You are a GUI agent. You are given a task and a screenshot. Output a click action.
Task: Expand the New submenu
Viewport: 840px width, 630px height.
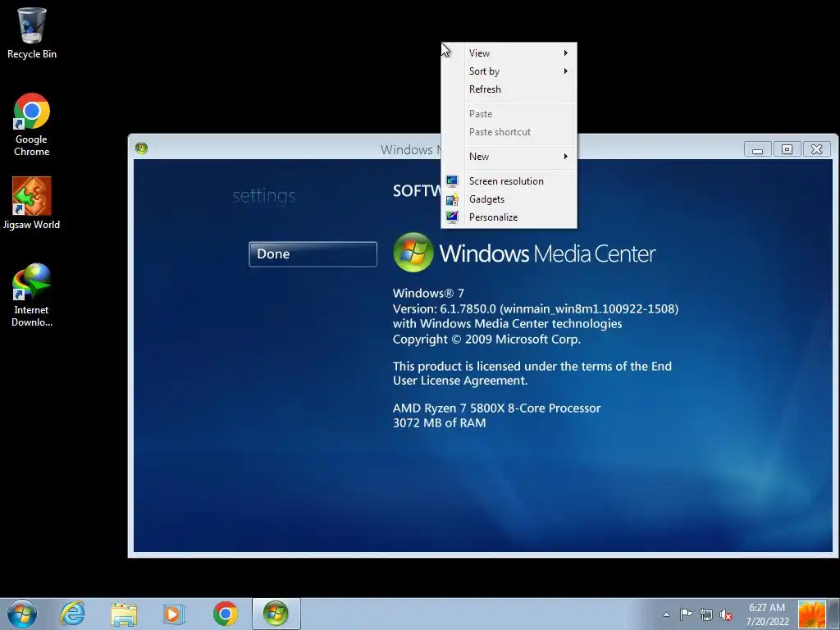(x=509, y=157)
